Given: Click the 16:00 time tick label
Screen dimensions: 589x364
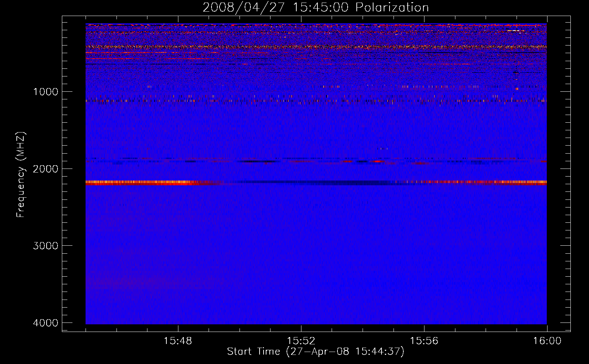Looking at the screenshot, I should [x=547, y=341].
